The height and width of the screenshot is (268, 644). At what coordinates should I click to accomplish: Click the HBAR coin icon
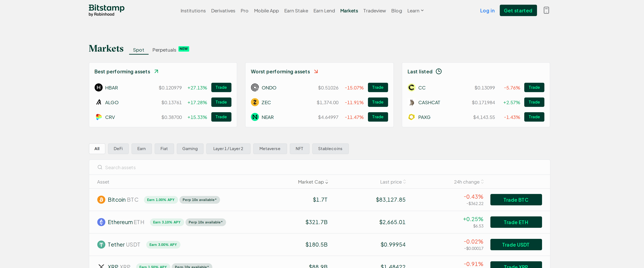[98, 87]
